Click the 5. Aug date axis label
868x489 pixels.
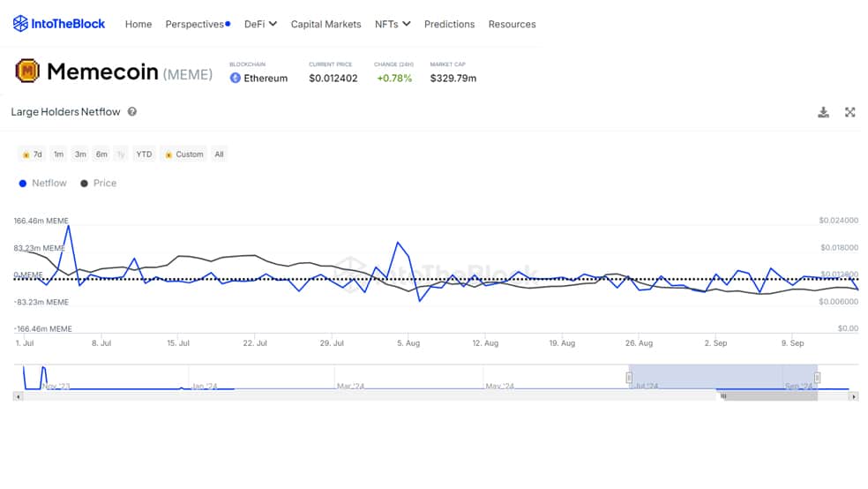(x=408, y=343)
